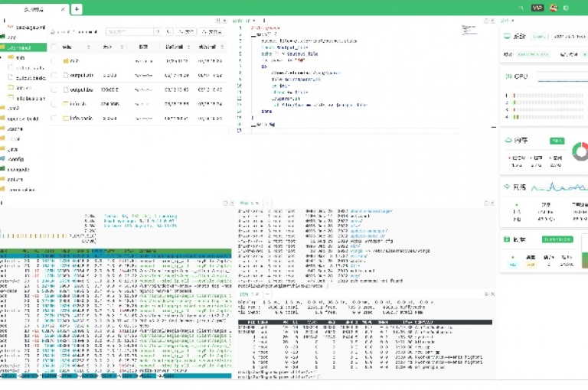Click the memory cloud icon

coord(508,140)
